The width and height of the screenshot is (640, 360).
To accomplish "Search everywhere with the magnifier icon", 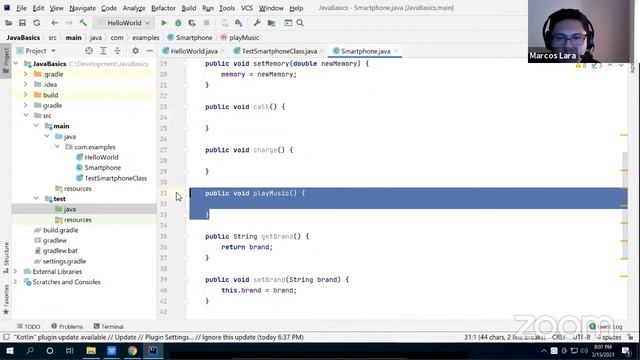I will point(300,23).
